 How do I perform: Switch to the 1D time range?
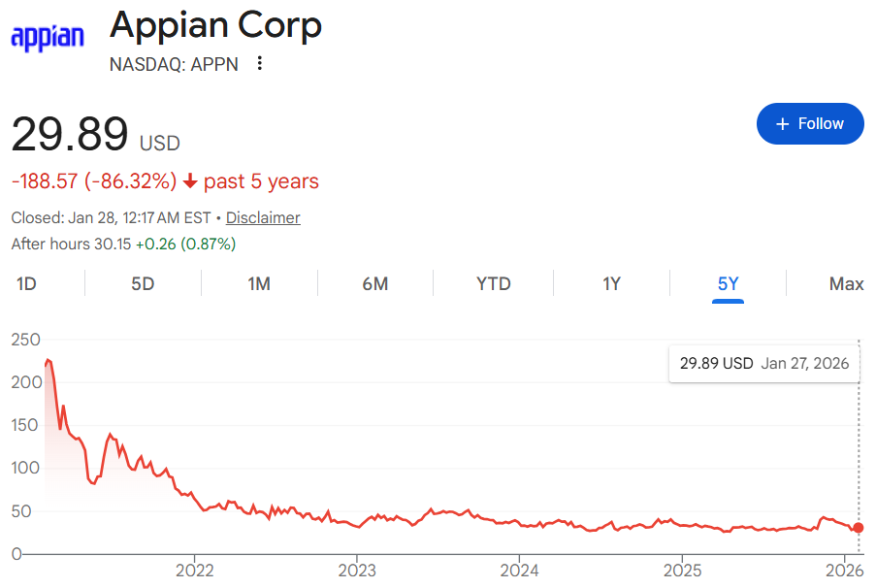pyautogui.click(x=26, y=284)
